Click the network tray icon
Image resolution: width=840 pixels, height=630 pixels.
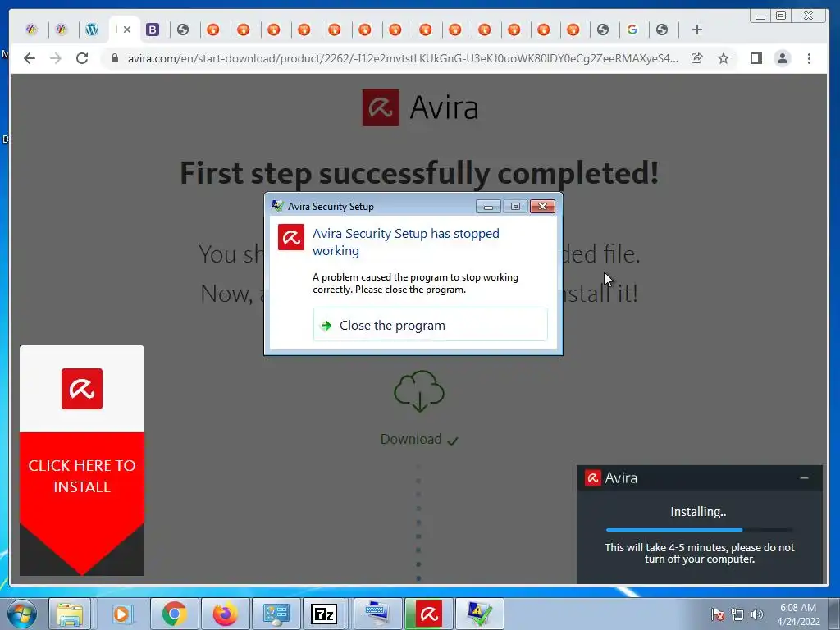(737, 614)
